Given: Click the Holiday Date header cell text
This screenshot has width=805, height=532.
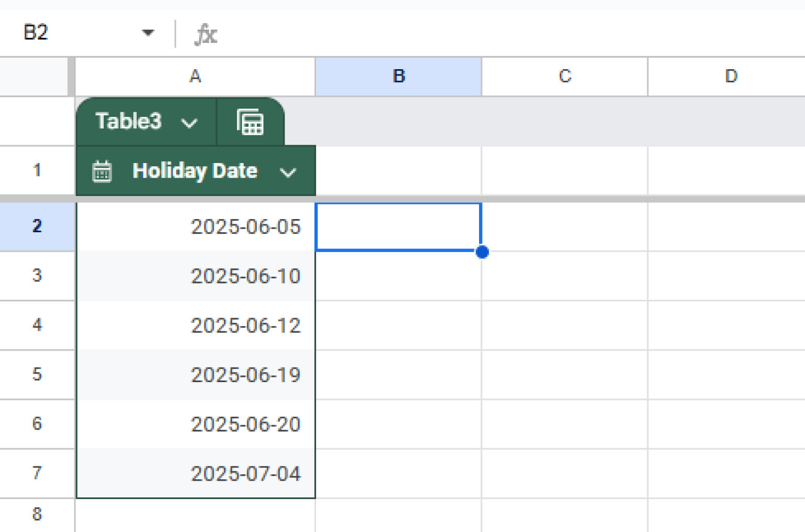Looking at the screenshot, I should (195, 171).
